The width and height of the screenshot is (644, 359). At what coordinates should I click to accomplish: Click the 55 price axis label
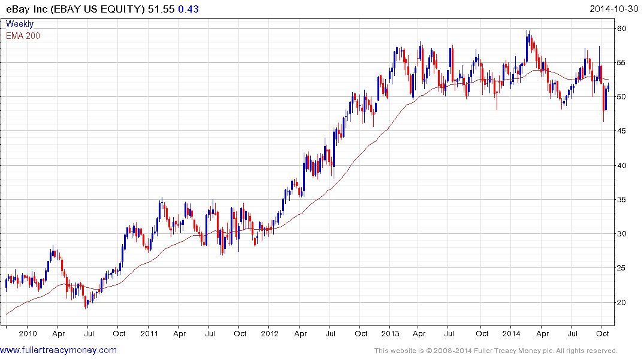(621, 63)
